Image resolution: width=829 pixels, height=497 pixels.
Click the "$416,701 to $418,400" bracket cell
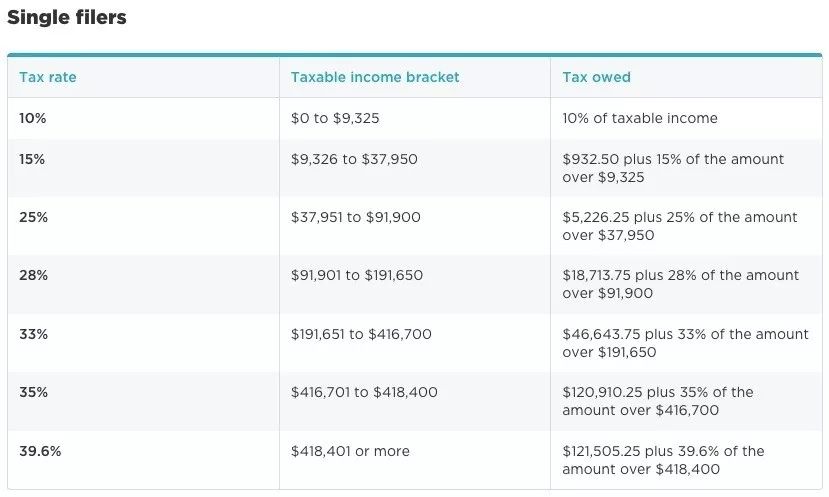click(x=364, y=392)
